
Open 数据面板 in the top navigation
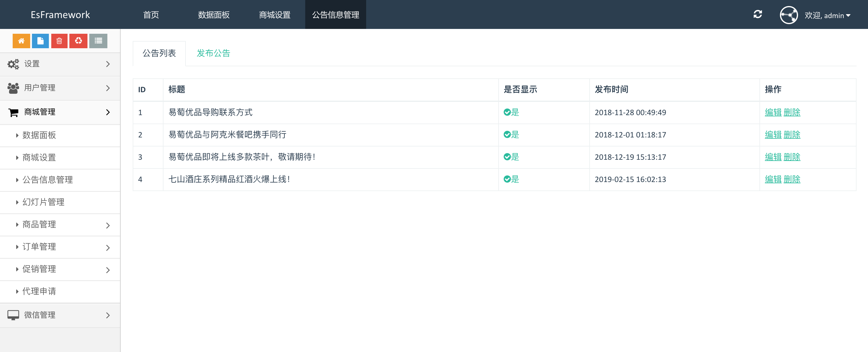214,15
